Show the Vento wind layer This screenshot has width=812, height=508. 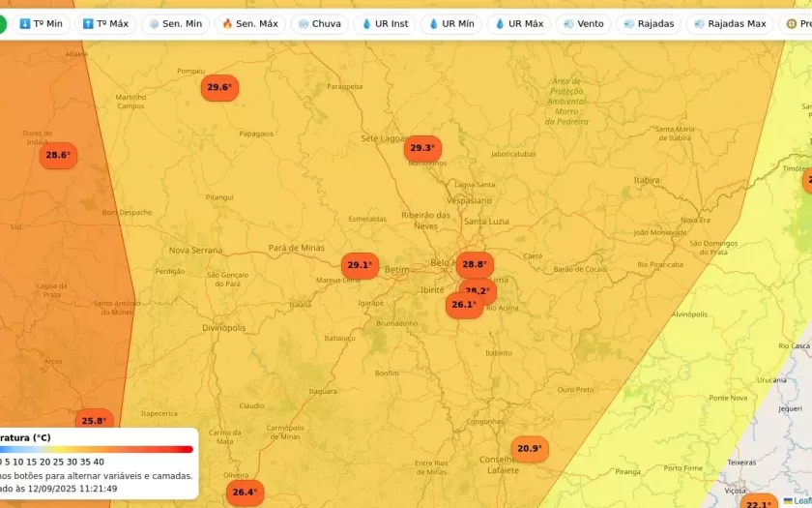(583, 23)
